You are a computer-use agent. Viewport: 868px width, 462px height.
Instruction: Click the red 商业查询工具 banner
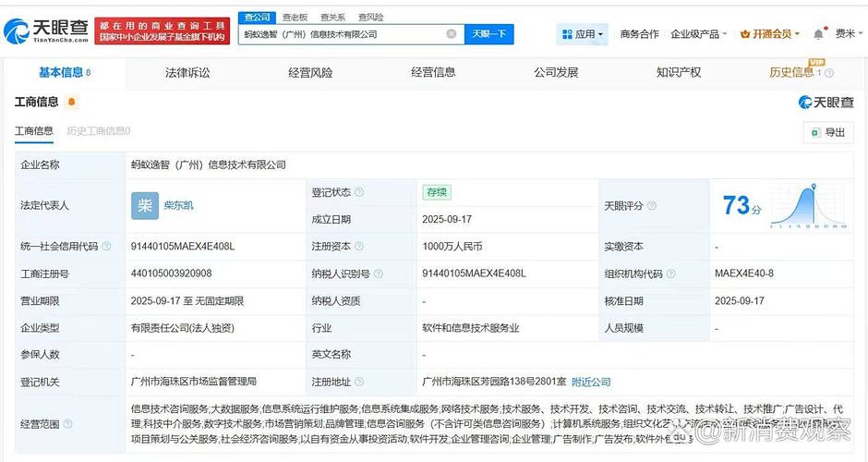[163, 31]
